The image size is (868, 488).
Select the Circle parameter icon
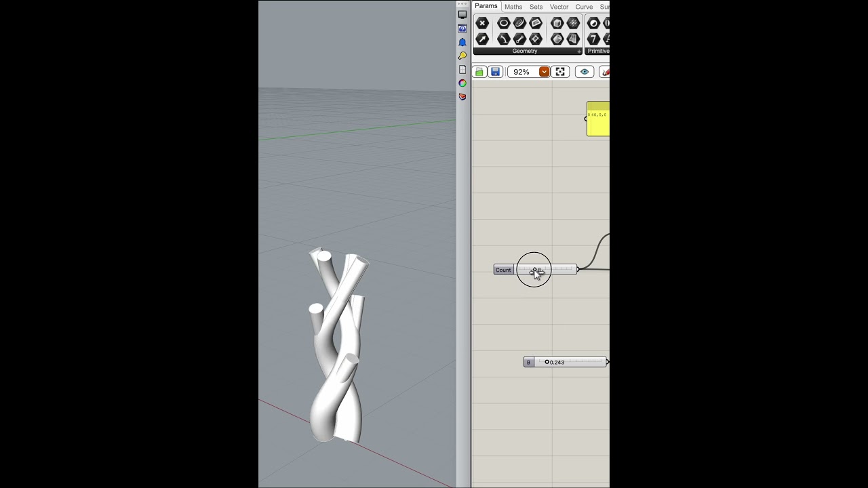[504, 23]
